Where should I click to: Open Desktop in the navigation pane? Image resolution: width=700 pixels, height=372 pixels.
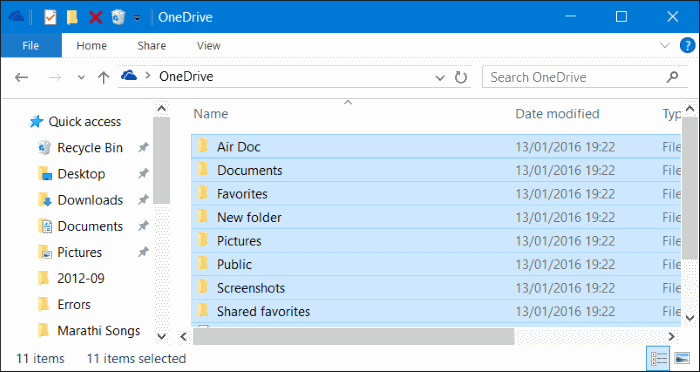point(81,174)
